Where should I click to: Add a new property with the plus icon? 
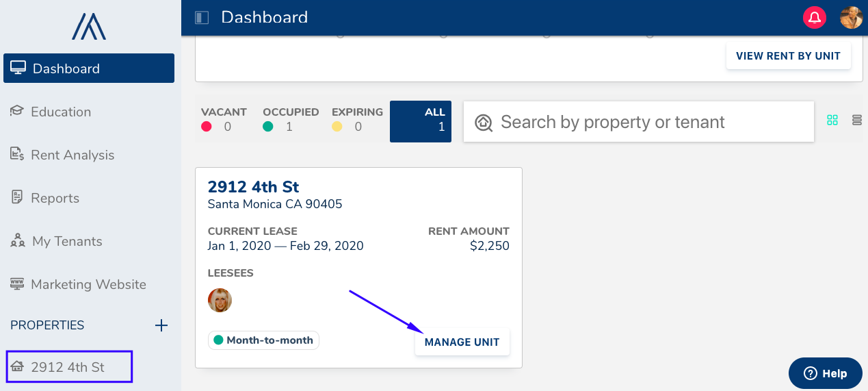click(161, 325)
